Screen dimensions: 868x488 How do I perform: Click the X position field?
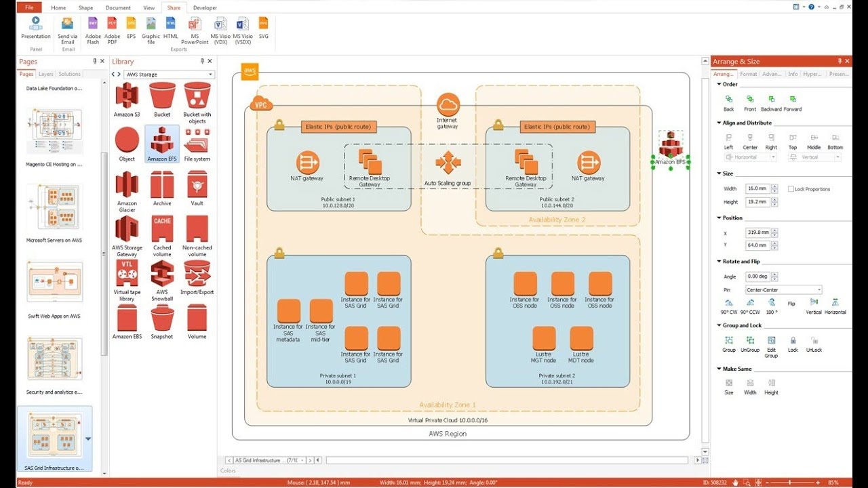pyautogui.click(x=757, y=232)
